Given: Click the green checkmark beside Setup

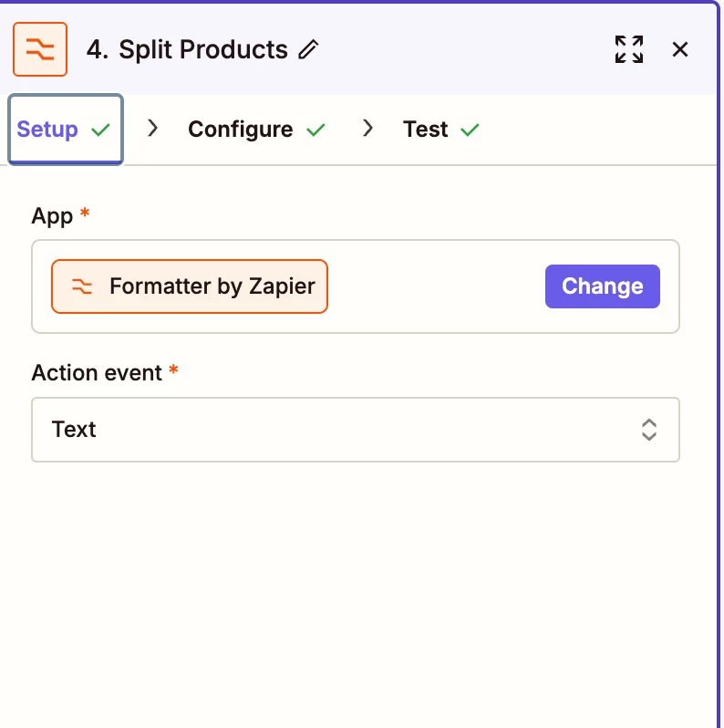Looking at the screenshot, I should tap(101, 130).
